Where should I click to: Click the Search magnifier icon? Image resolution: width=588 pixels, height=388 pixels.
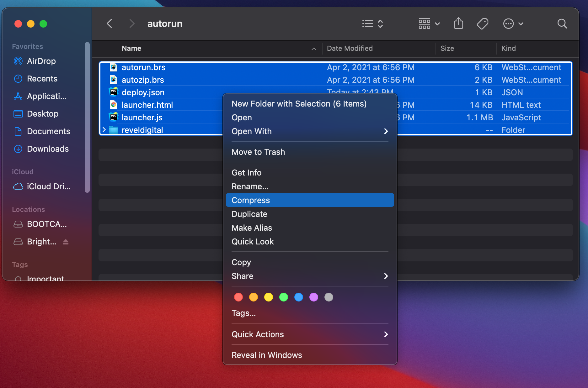tap(562, 24)
